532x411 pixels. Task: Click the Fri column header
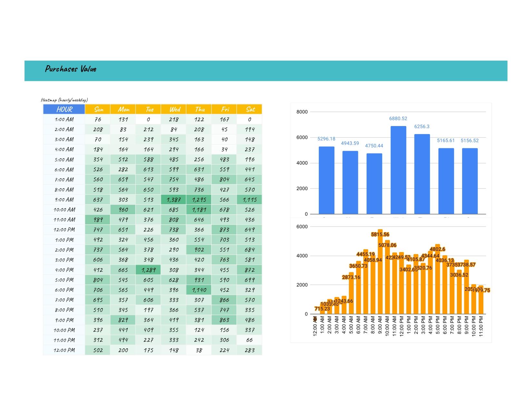click(x=224, y=109)
